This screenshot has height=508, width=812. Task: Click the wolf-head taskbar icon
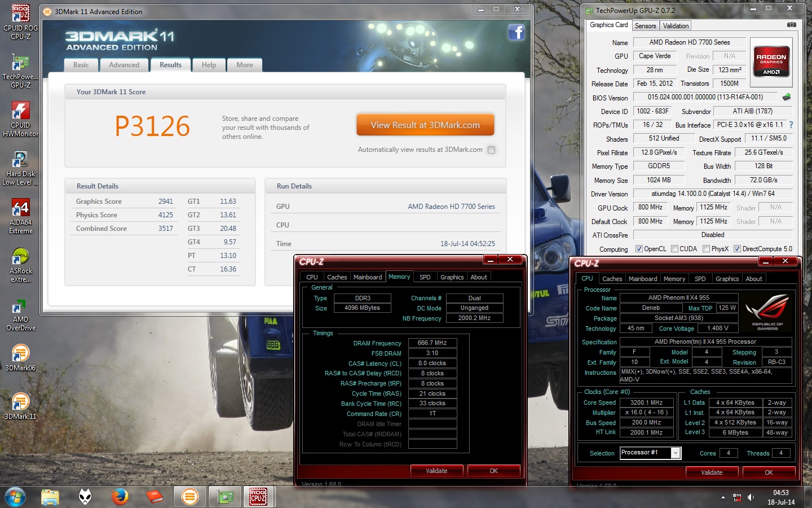[x=85, y=497]
